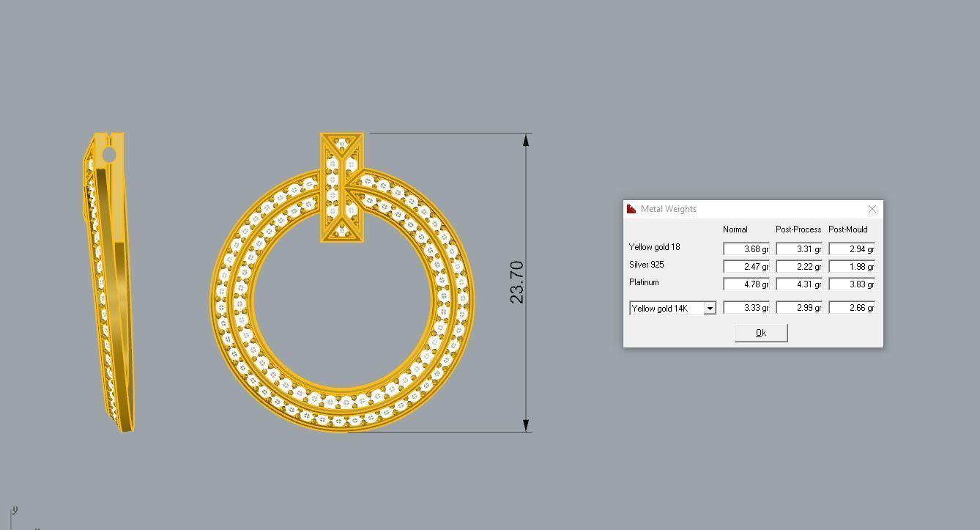Click the 'Post-Mould' column header
This screenshot has height=530, width=980.
(x=848, y=229)
